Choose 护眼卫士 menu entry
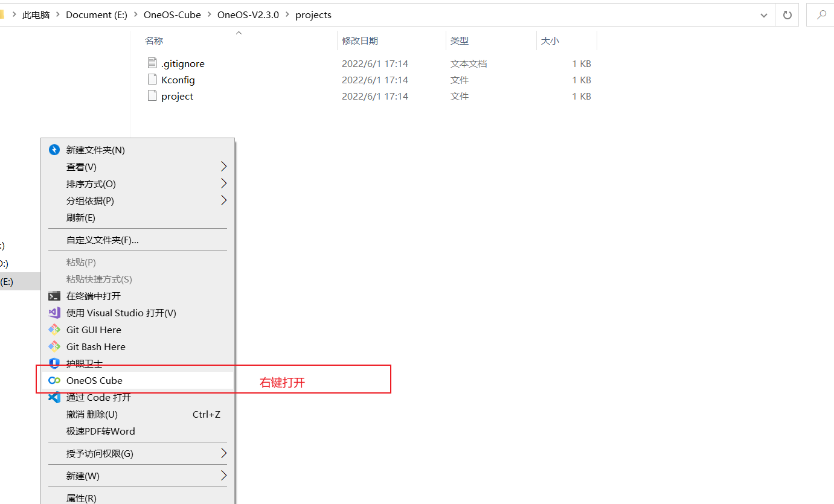Image resolution: width=834 pixels, height=504 pixels. tap(138, 363)
